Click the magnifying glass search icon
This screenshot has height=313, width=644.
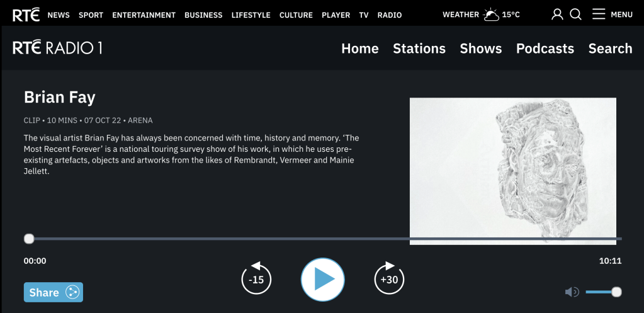tap(575, 14)
